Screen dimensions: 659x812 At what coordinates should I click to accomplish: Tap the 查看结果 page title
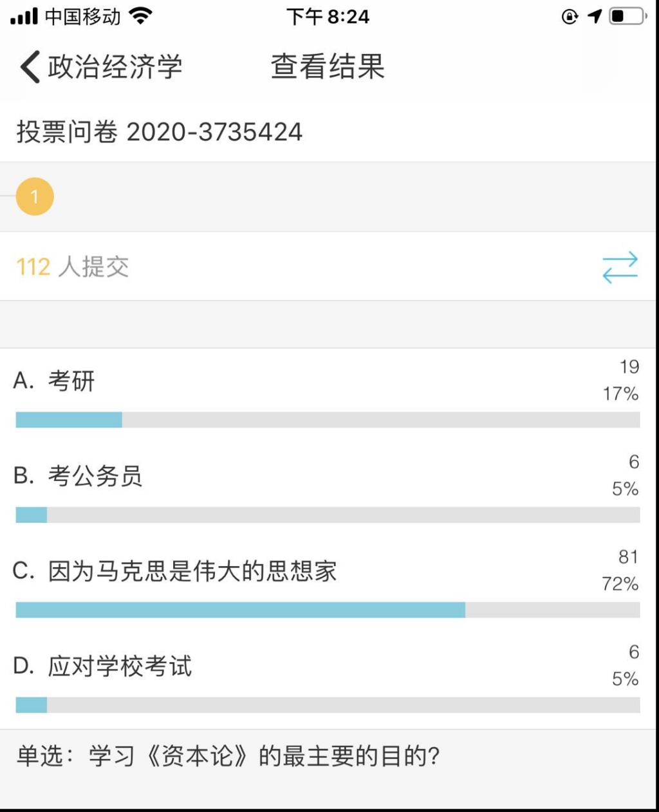pos(328,67)
